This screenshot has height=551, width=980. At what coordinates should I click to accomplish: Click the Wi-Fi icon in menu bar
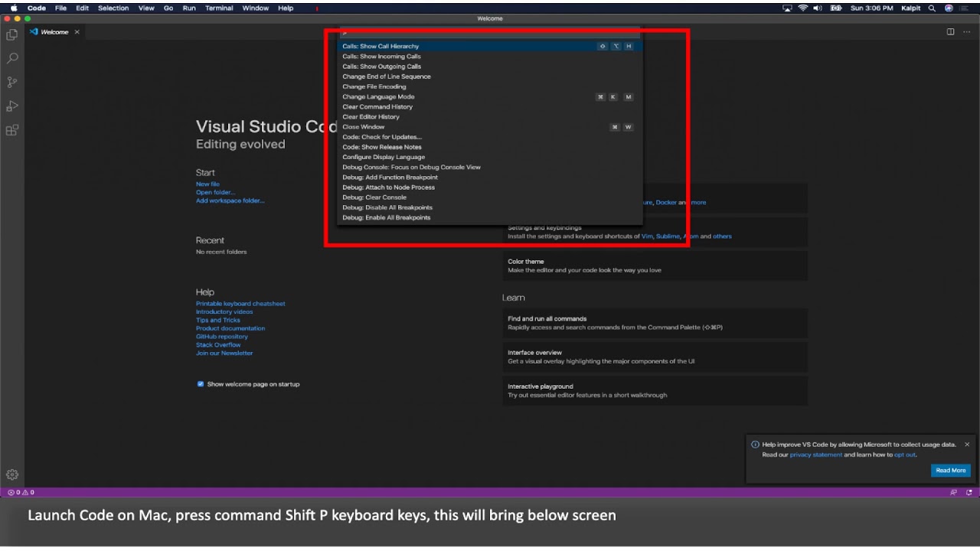[x=803, y=8]
